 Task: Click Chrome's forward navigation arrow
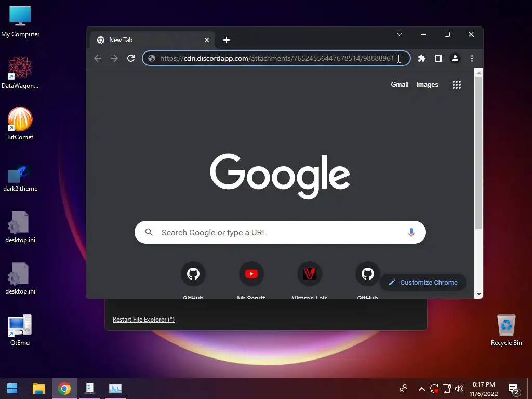(x=114, y=58)
